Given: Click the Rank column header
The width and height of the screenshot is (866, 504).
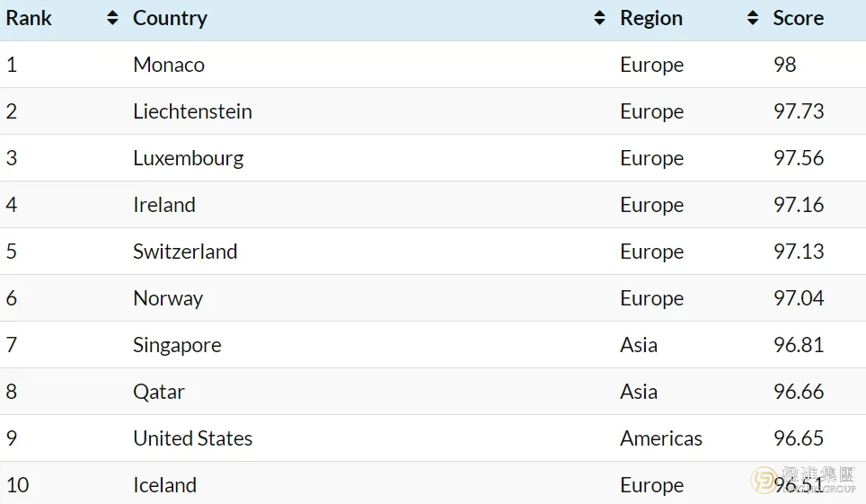Looking at the screenshot, I should 29,18.
